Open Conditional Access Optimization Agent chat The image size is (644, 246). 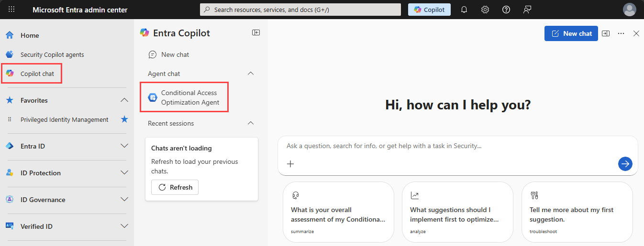[184, 97]
